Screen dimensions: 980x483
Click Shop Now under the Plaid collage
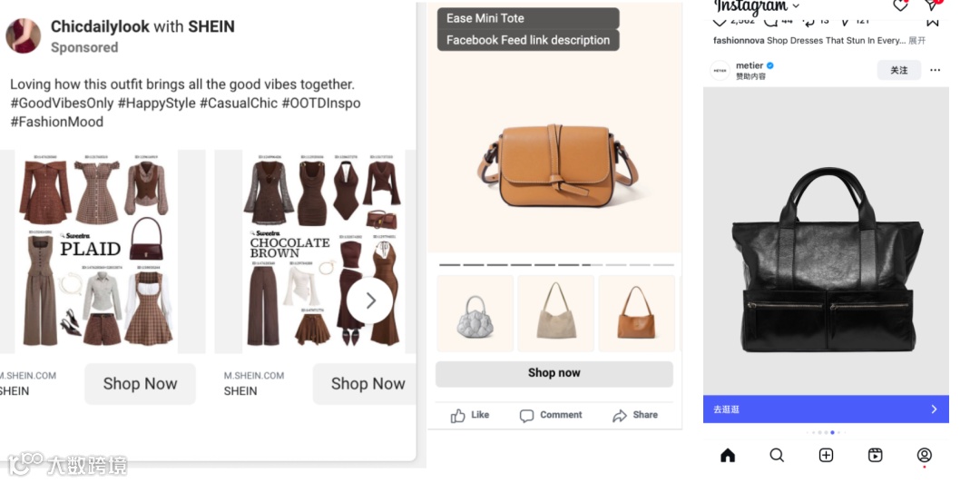(140, 384)
